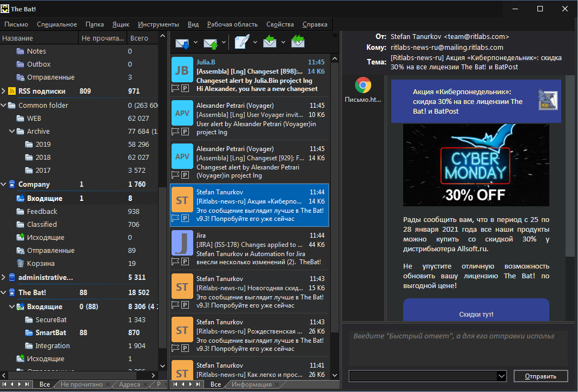Viewport: 578px width, 392px height.
Task: Select the SecureBat folder
Action: point(51,320)
